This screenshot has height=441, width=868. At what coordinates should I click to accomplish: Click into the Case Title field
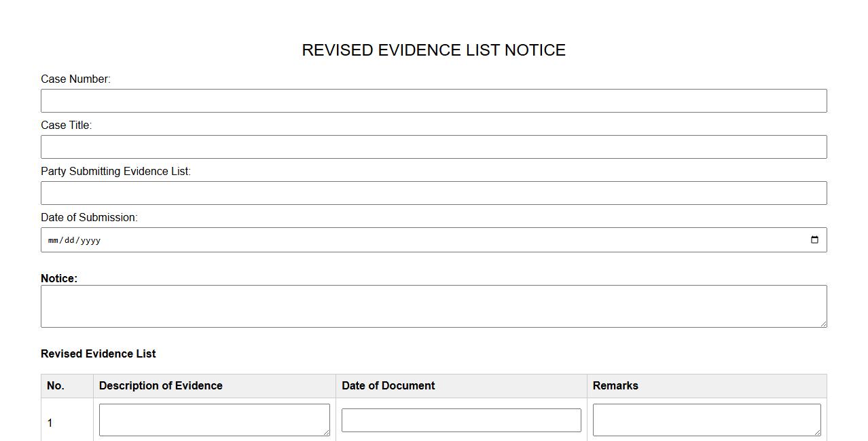[x=433, y=147]
